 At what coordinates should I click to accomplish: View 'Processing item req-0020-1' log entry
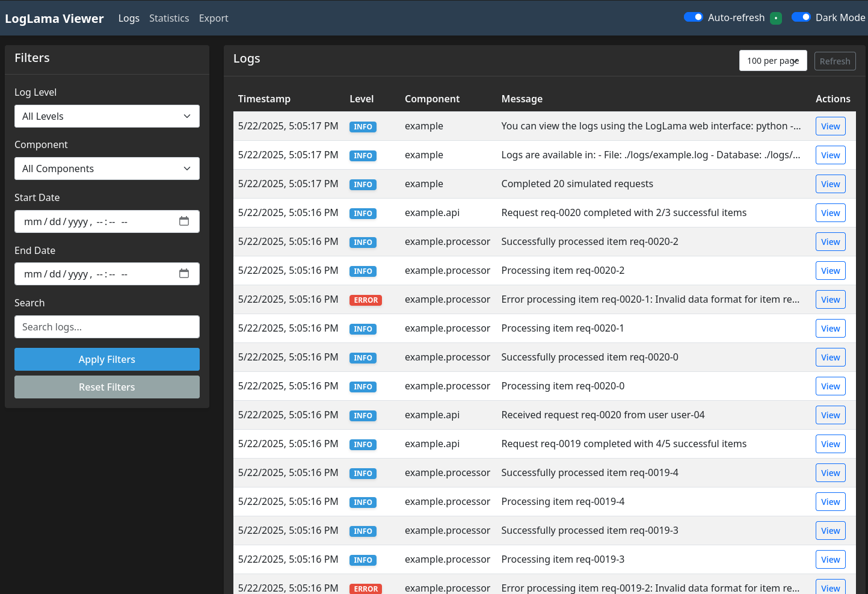pos(831,329)
